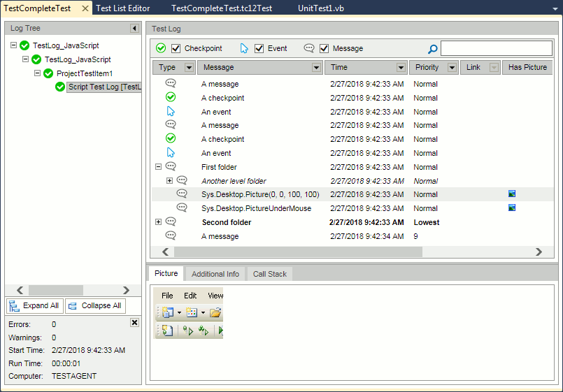This screenshot has width=563, height=392.
Task: Open the Type column filter dropdown
Action: coord(189,68)
